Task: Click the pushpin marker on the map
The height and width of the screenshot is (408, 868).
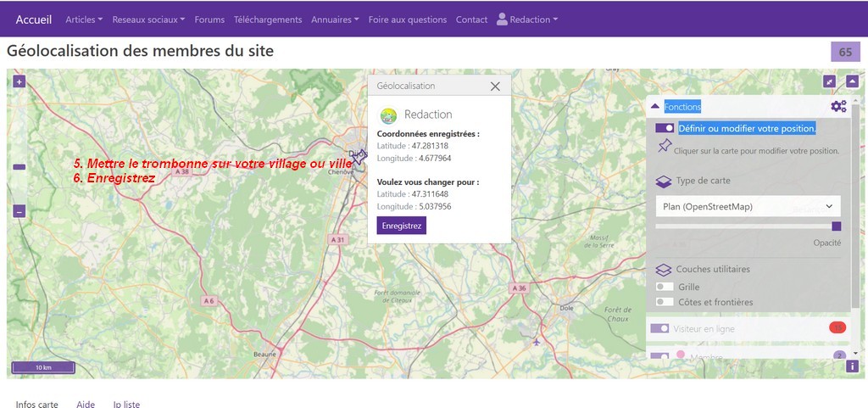Action: click(359, 158)
